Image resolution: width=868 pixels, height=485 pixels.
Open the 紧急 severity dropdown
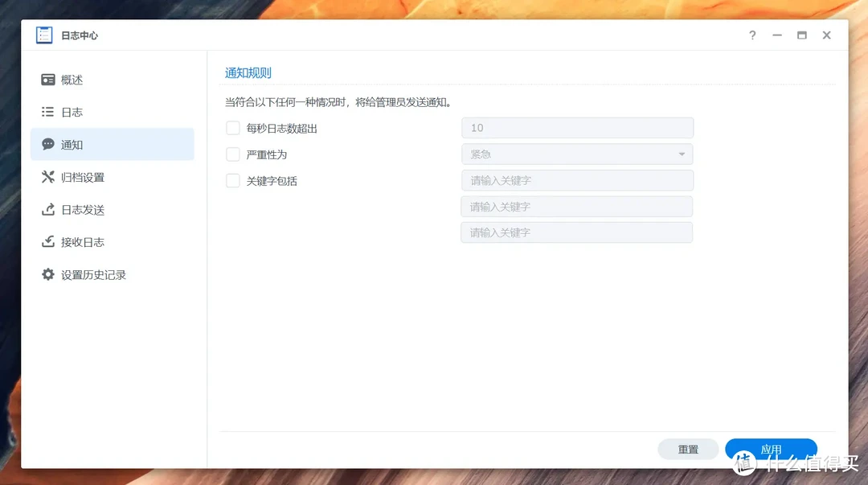coord(577,154)
